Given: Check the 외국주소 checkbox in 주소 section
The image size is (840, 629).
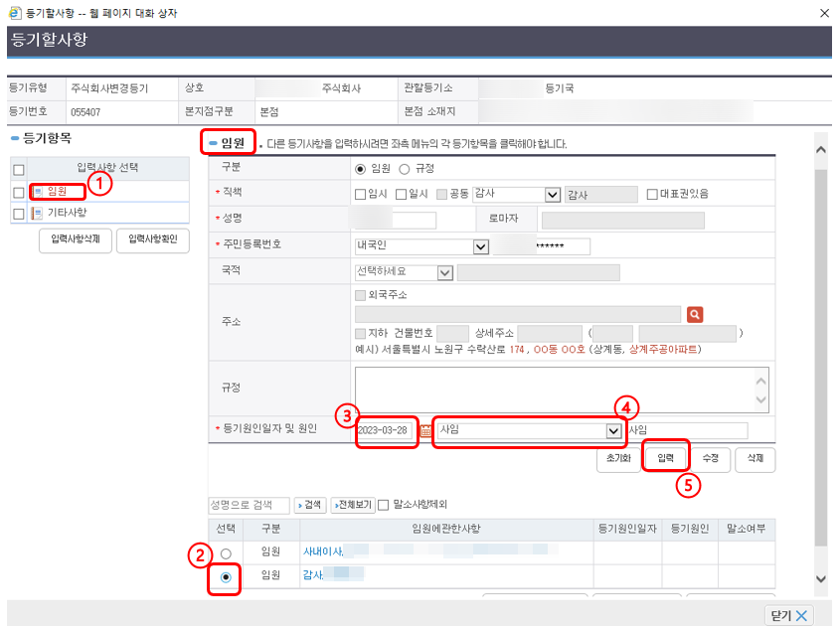Looking at the screenshot, I should coord(360,295).
